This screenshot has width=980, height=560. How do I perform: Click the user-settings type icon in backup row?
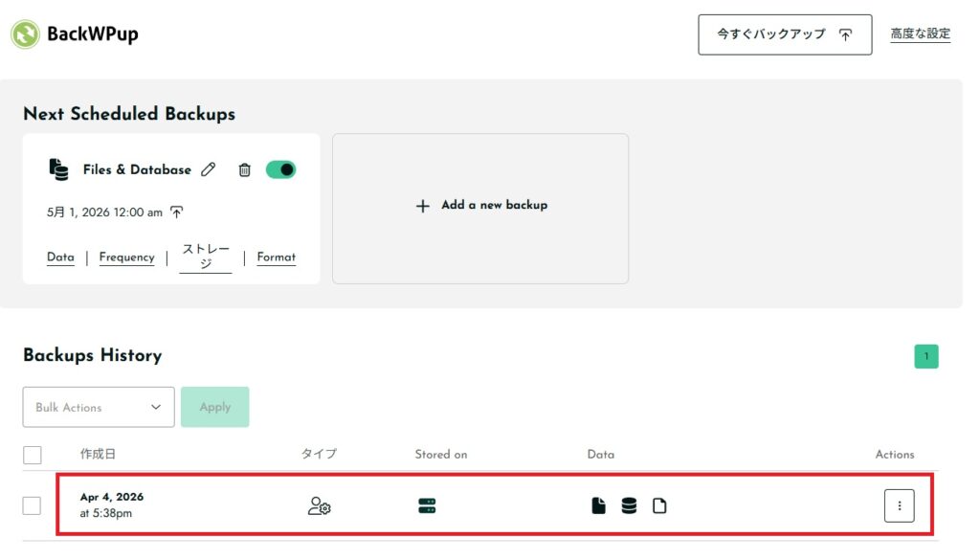click(319, 505)
